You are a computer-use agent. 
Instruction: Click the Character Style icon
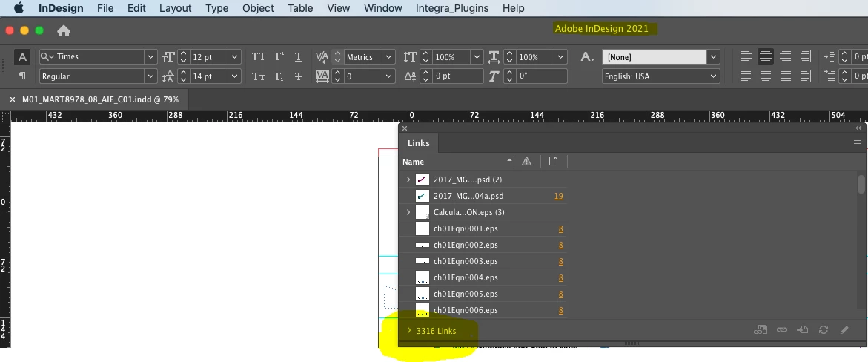tap(587, 56)
